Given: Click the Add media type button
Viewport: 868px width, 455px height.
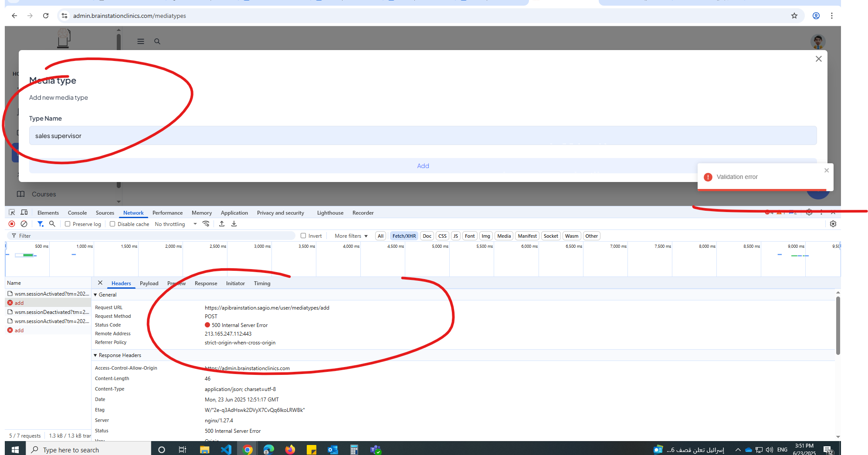Looking at the screenshot, I should tap(423, 166).
